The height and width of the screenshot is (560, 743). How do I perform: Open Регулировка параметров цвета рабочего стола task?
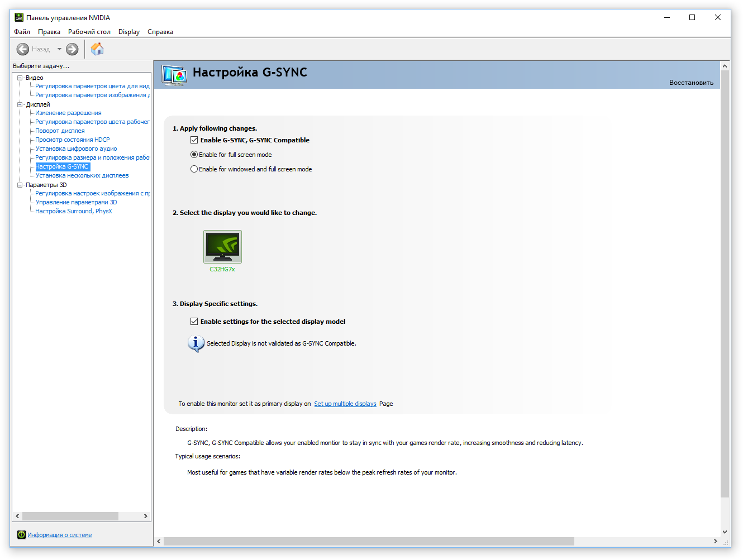pos(93,122)
